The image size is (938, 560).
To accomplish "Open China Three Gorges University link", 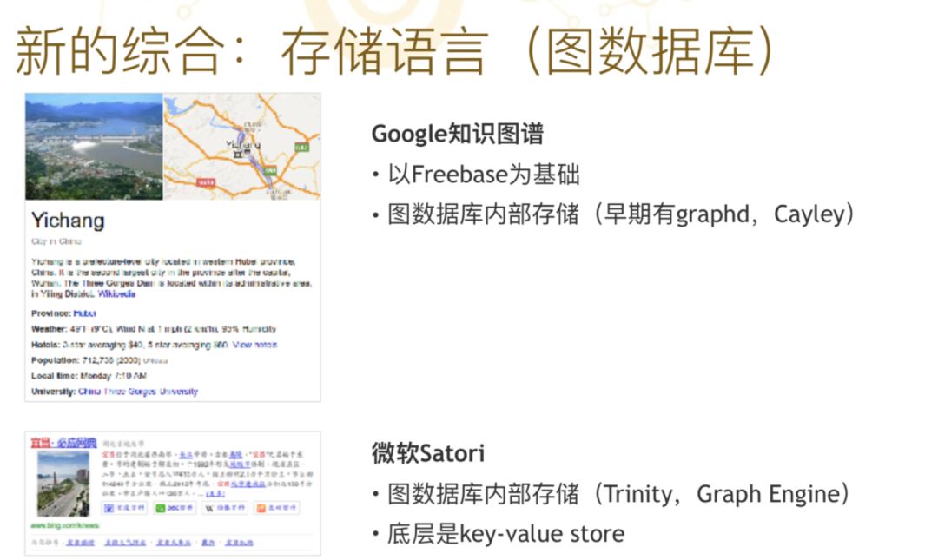I will [138, 392].
